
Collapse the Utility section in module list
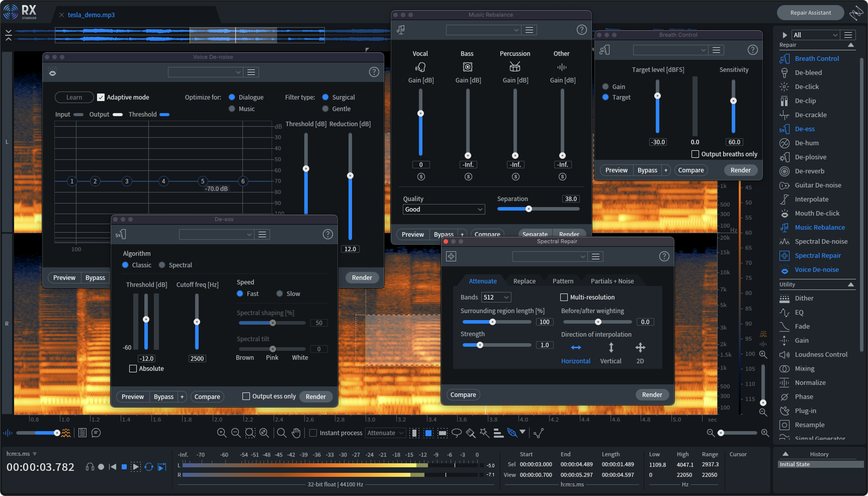[x=851, y=284]
